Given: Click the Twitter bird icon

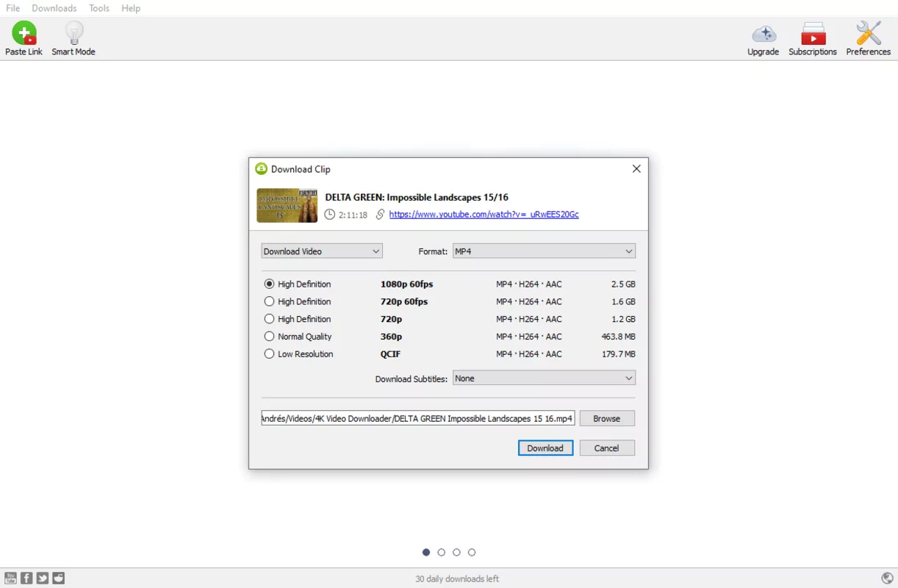Looking at the screenshot, I should (43, 578).
